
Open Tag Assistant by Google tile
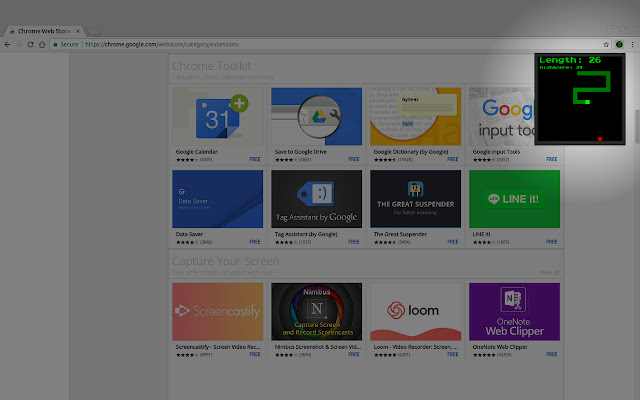(x=316, y=198)
